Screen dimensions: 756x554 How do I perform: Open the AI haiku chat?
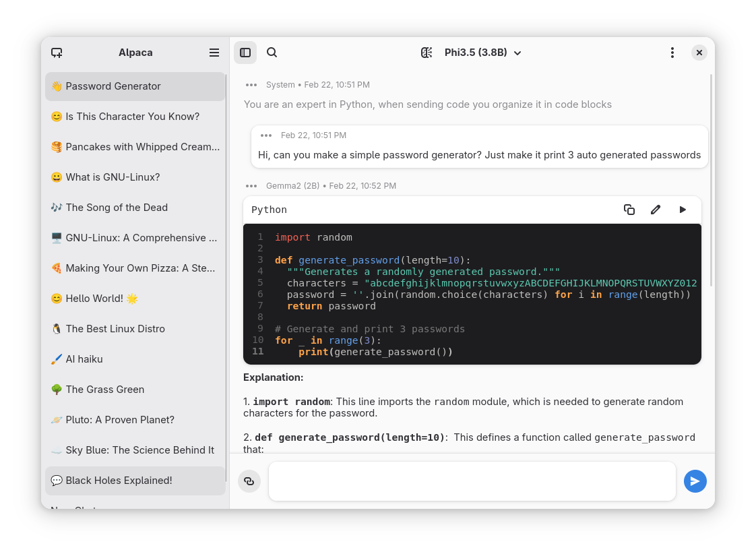point(135,360)
